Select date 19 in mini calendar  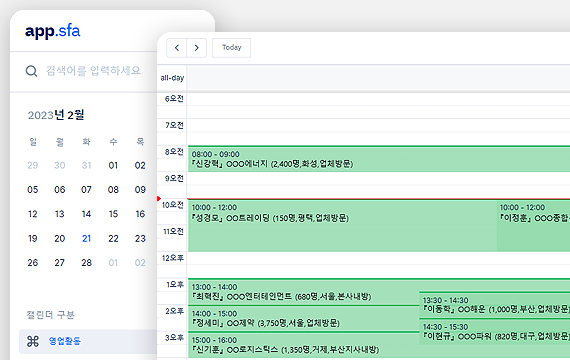point(33,238)
